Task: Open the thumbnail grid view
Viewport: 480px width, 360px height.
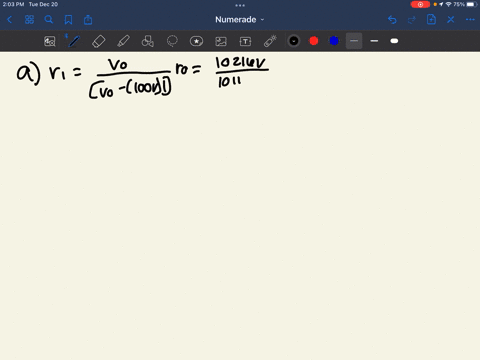Action: (x=29, y=20)
